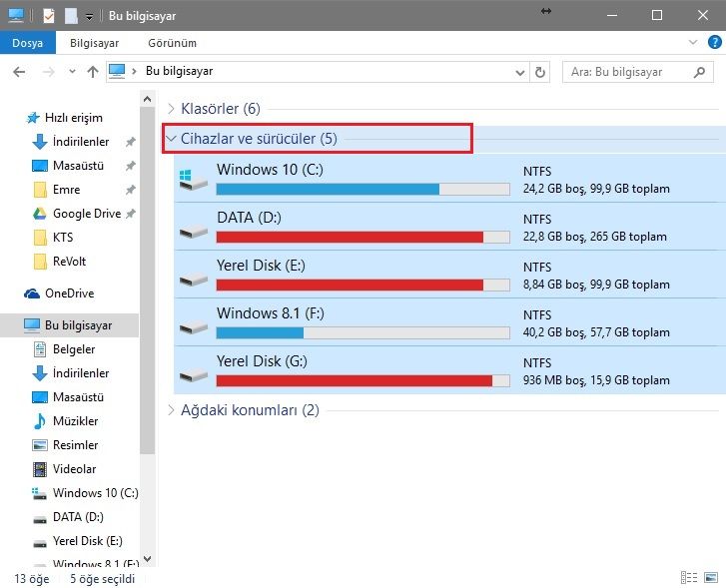Switch to large thumbnails view icon
726x588 pixels.
[x=711, y=577]
